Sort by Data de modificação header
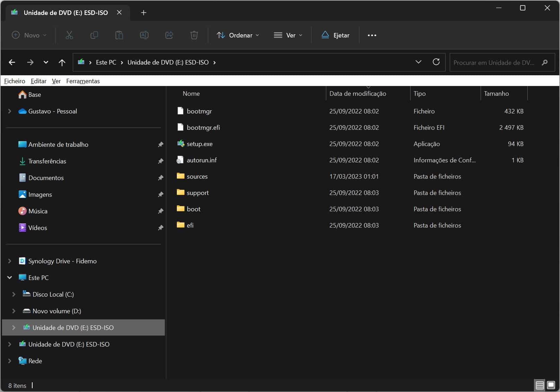 coord(357,93)
